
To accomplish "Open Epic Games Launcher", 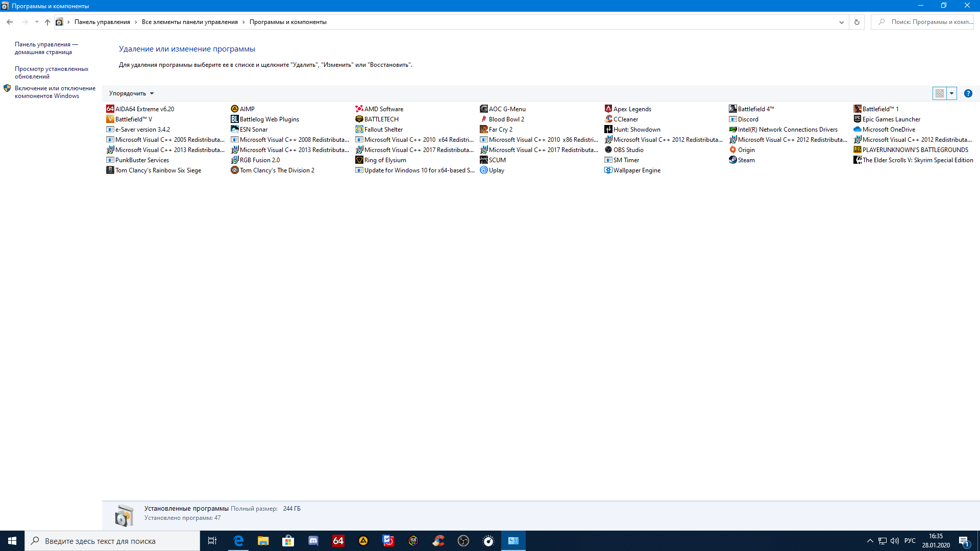I will [891, 119].
